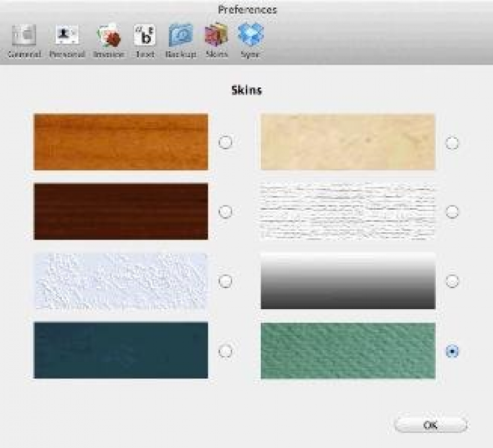Click the beige parchment skin preview

348,142
